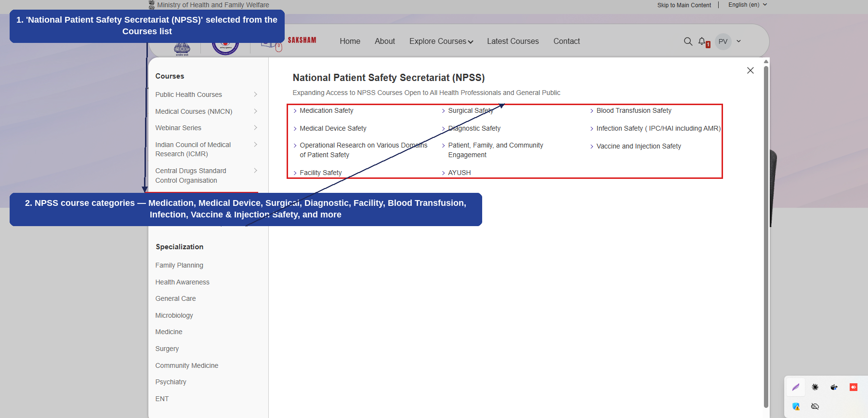The image size is (868, 418).
Task: Open Docker Desktop tray icon
Action: [834, 387]
